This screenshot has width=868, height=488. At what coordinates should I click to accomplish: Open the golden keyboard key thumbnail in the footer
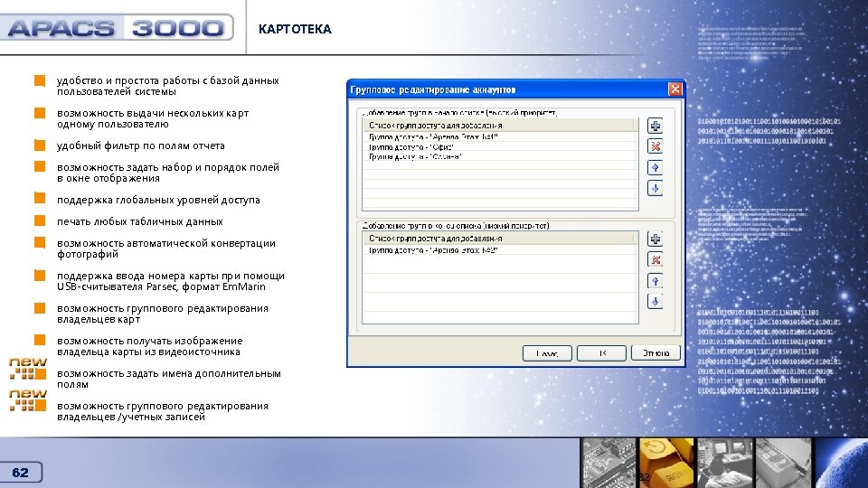pyautogui.click(x=666, y=463)
